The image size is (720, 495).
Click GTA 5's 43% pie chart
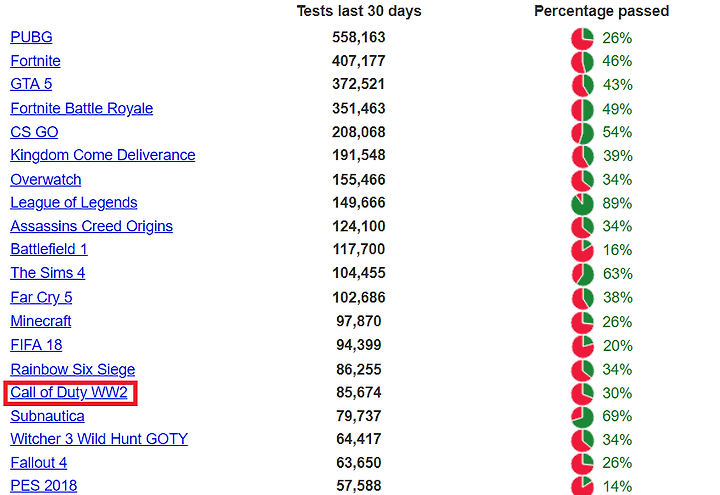tap(582, 85)
